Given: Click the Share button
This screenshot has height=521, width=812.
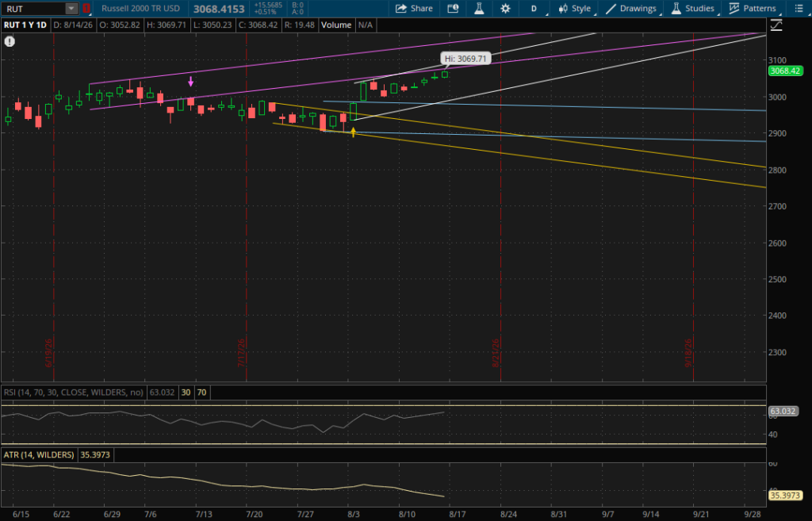Looking at the screenshot, I should pyautogui.click(x=414, y=8).
